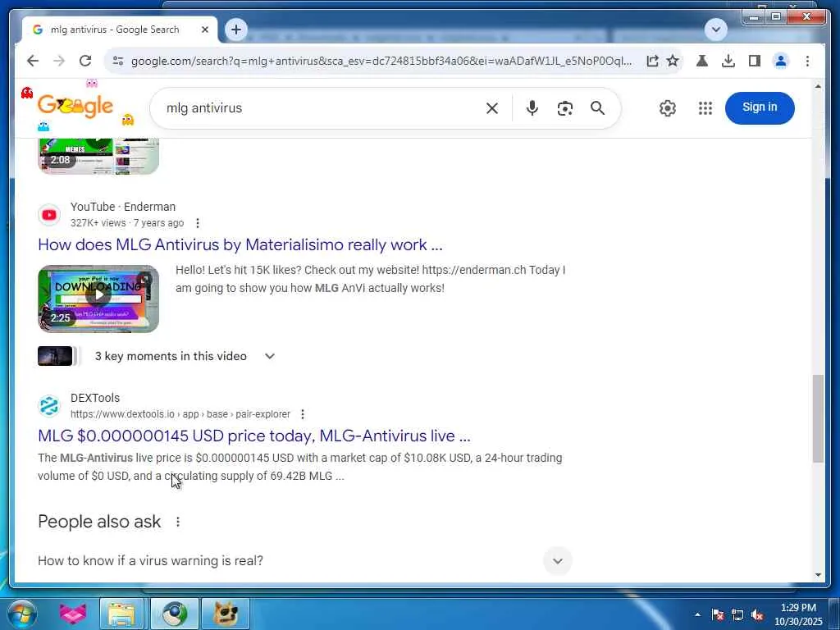Open the clock showing 1:29 PM
Viewport: 840px width, 630px height.
tap(798, 614)
